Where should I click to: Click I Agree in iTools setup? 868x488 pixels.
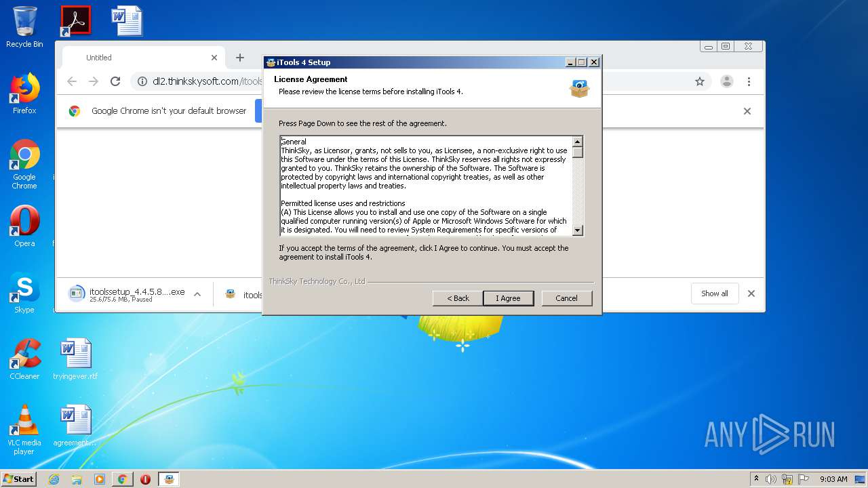click(509, 298)
